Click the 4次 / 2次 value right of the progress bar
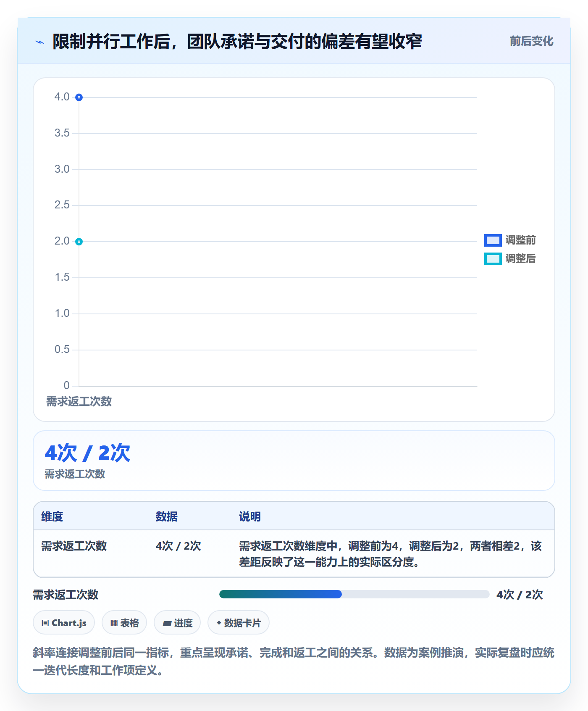 click(x=520, y=595)
